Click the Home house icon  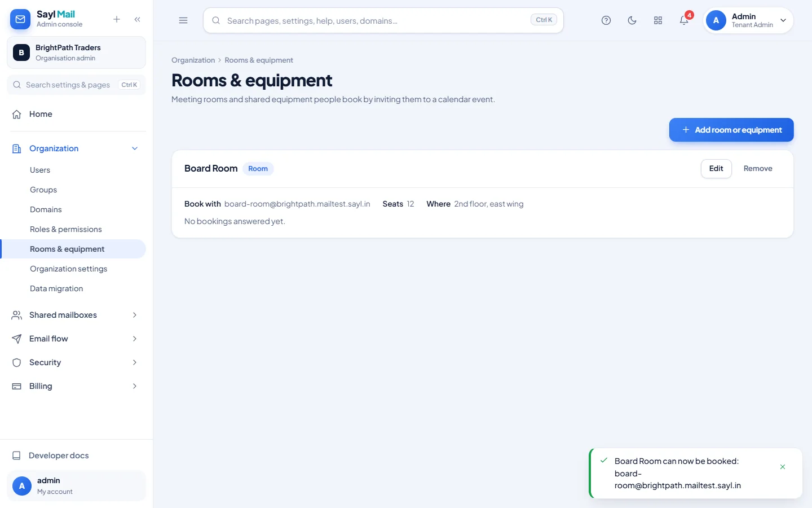pyautogui.click(x=17, y=114)
